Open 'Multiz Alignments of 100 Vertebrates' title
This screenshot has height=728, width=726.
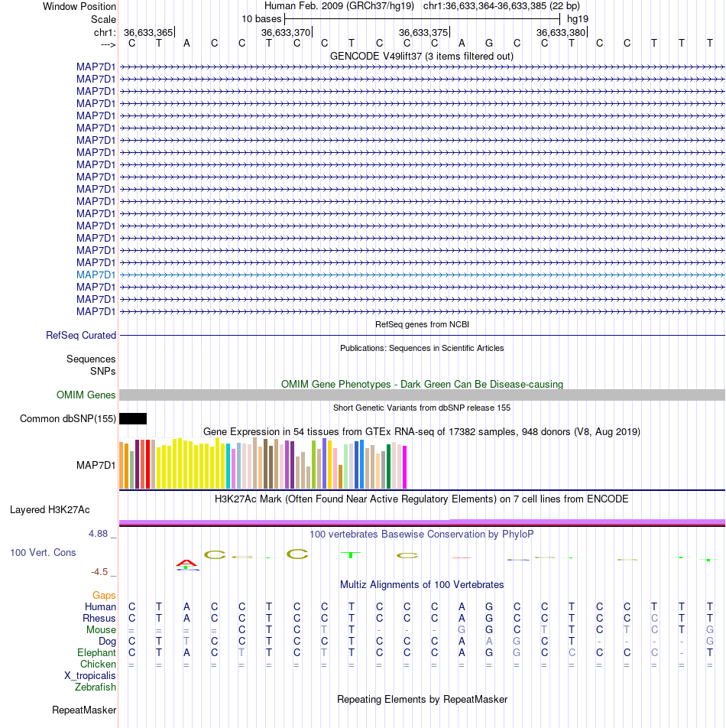pos(422,585)
